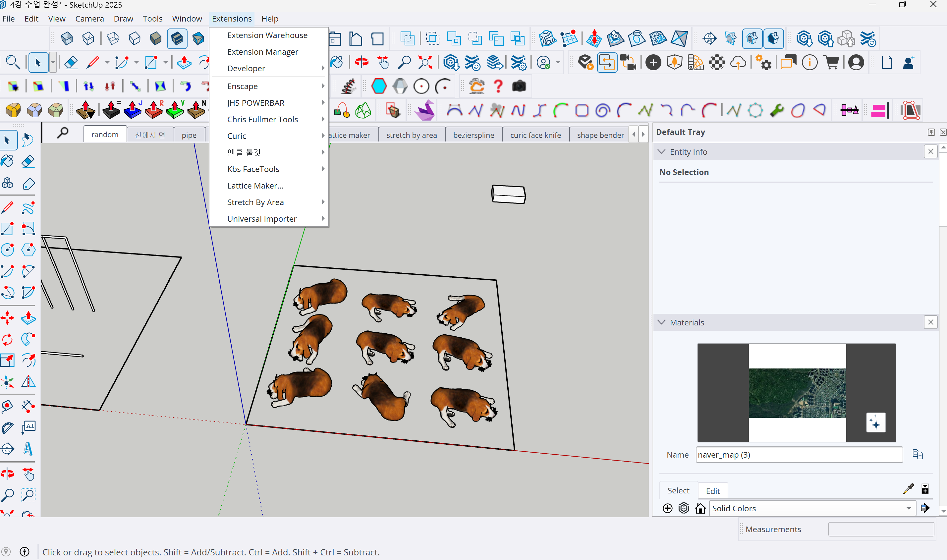947x560 pixels.
Task: Collapse the Materials panel
Action: (661, 322)
